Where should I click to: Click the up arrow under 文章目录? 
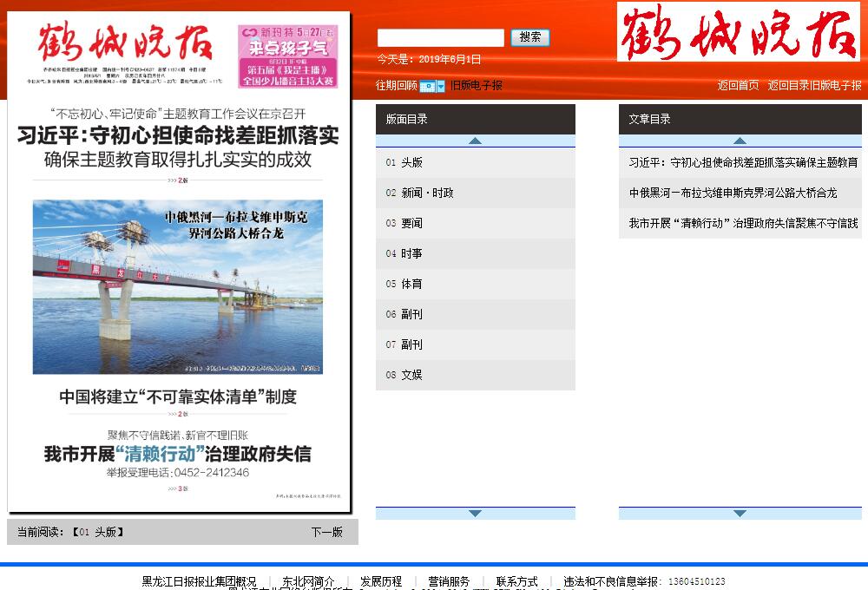tap(740, 141)
